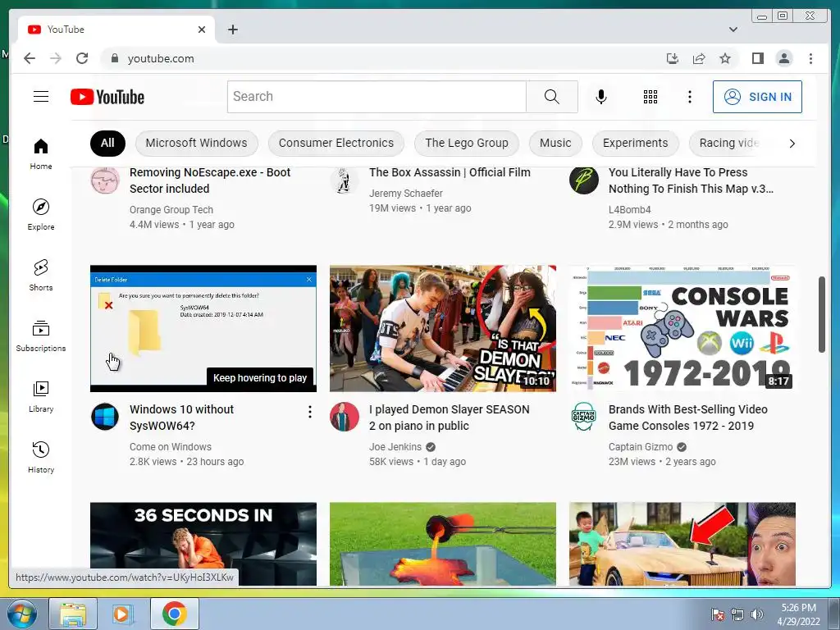Select the Music chip
This screenshot has height=630, width=840.
tap(555, 143)
